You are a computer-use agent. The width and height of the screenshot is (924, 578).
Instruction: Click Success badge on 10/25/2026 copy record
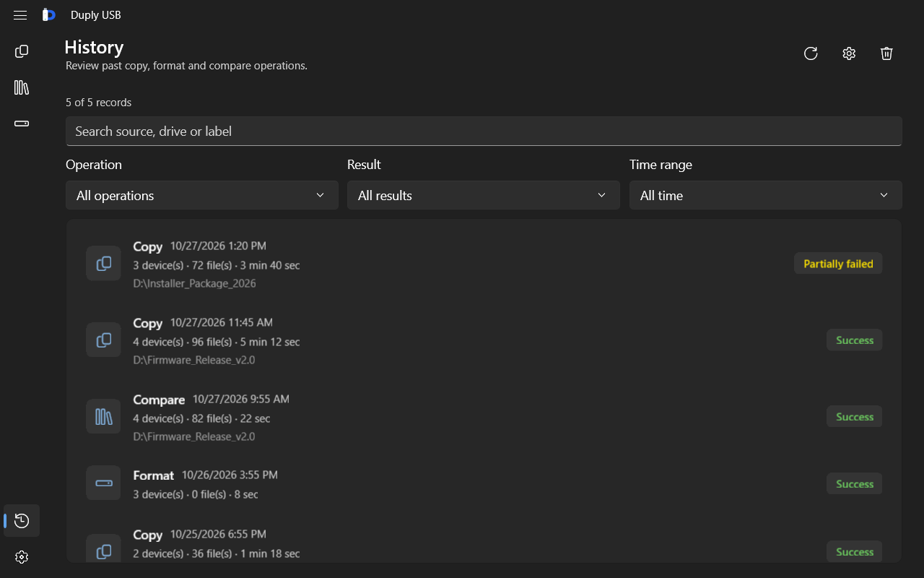click(855, 552)
